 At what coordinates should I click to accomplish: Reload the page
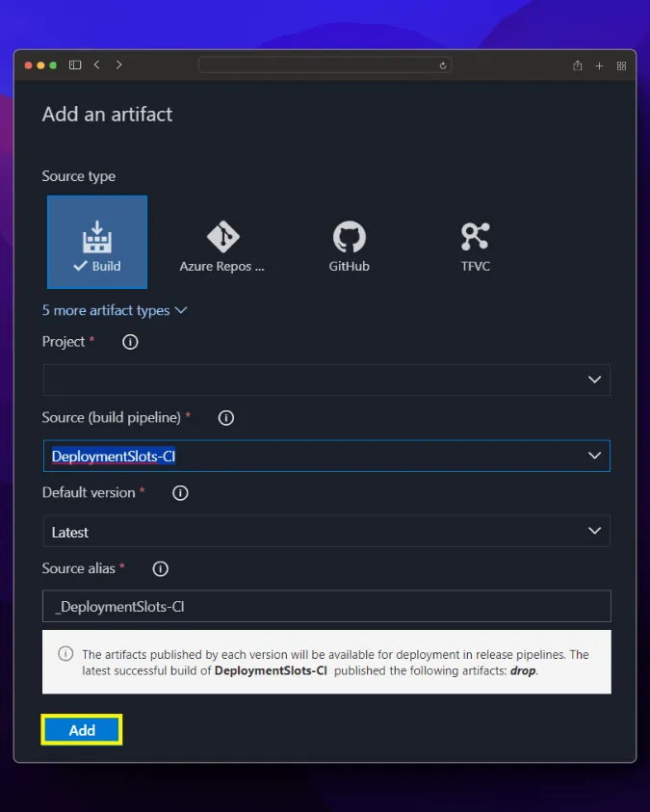click(442, 65)
